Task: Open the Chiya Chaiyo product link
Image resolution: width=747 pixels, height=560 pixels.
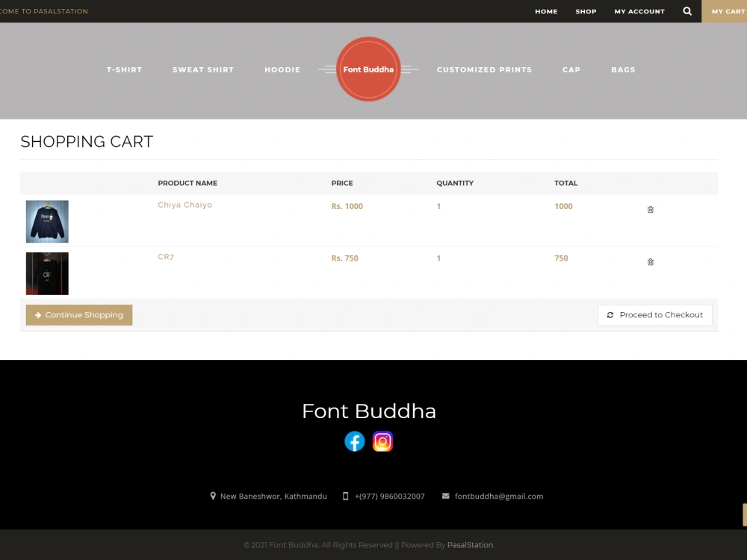Action: click(185, 205)
